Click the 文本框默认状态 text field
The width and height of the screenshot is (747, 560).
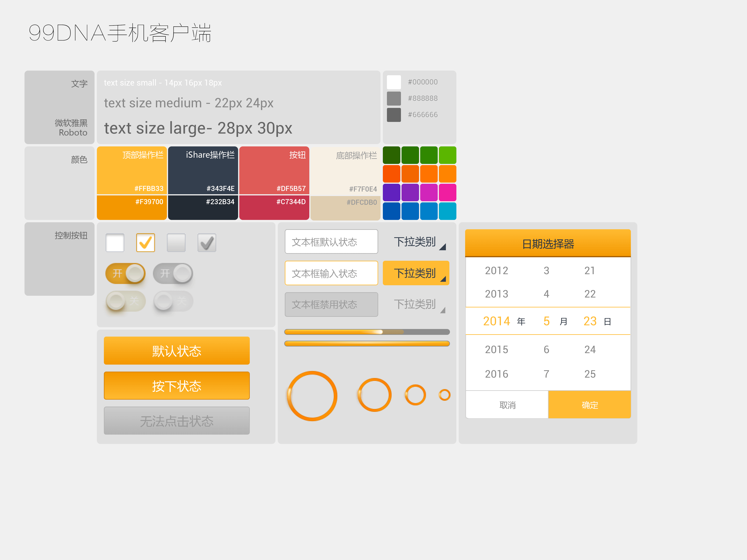(x=331, y=242)
